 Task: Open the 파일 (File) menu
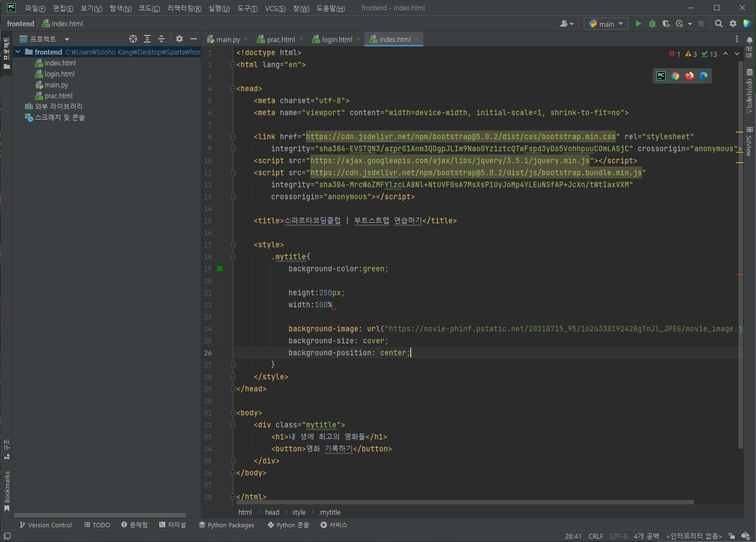tap(35, 8)
